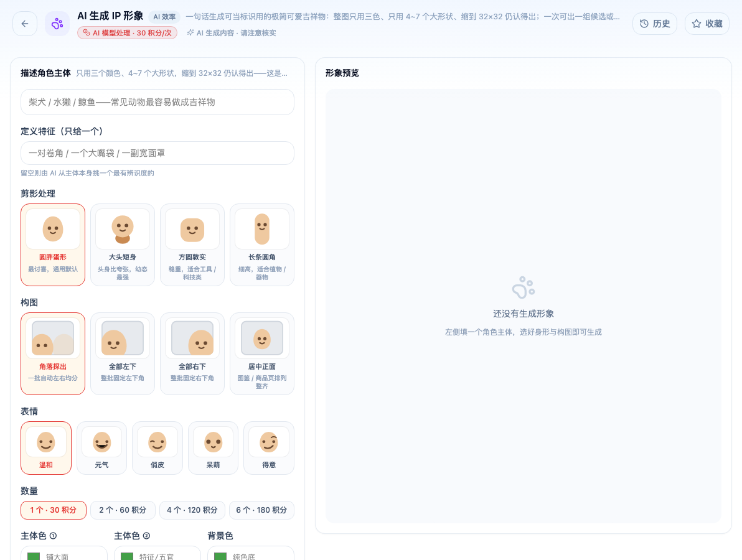Screen dimensions: 742x560
Task: Click the 形象预览 heading
Action: pyautogui.click(x=342, y=73)
